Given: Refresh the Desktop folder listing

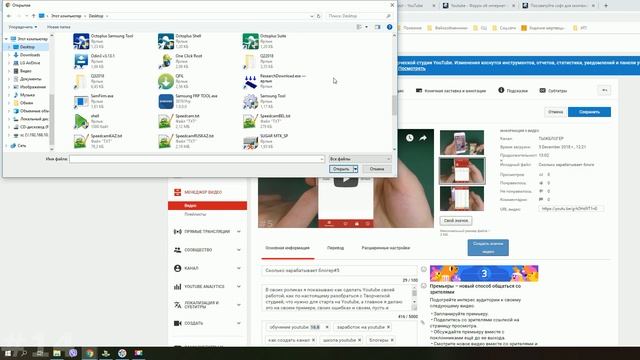Looking at the screenshot, I should (319, 16).
